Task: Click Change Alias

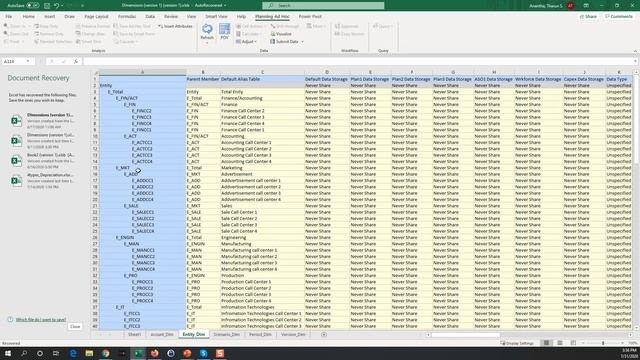Action: (91, 34)
